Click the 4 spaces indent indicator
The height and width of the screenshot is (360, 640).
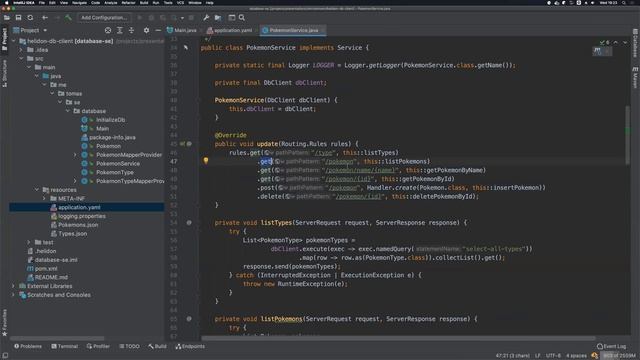tap(576, 356)
